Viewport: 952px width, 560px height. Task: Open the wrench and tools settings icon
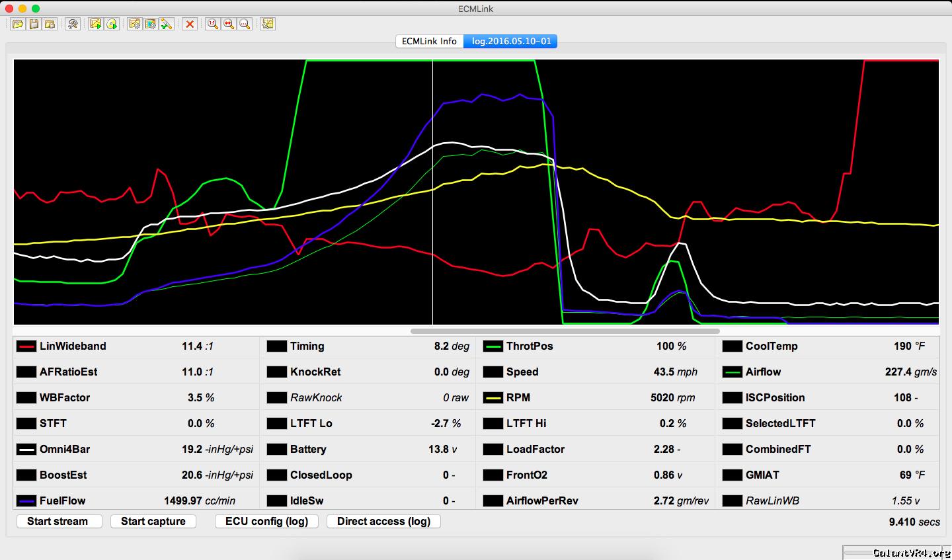(73, 24)
